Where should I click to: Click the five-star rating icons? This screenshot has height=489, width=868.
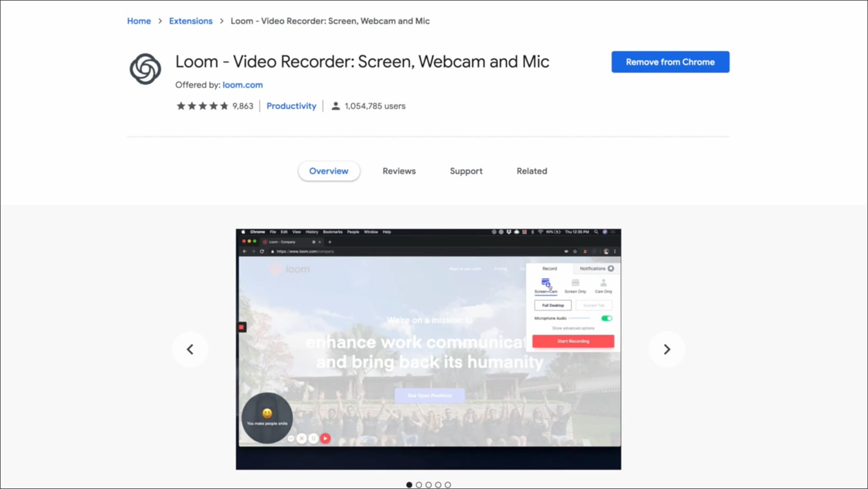coord(202,106)
